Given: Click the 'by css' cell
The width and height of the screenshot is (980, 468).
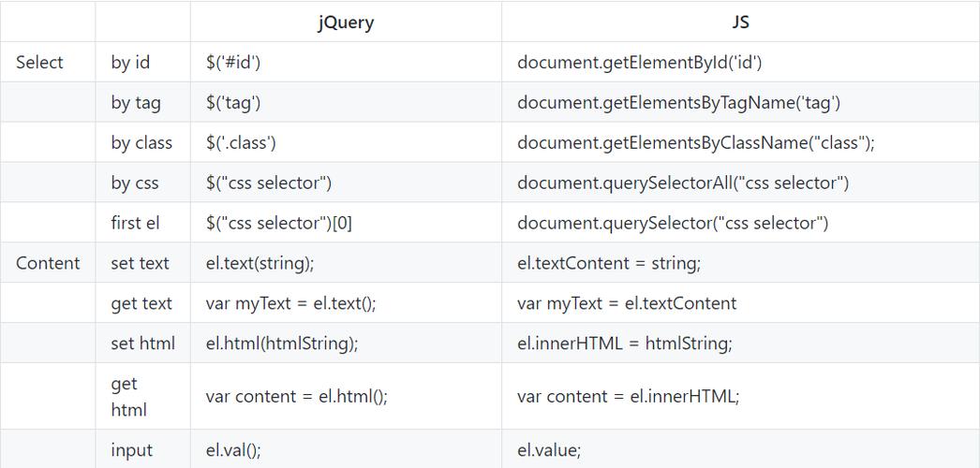Looking at the screenshot, I should (143, 183).
